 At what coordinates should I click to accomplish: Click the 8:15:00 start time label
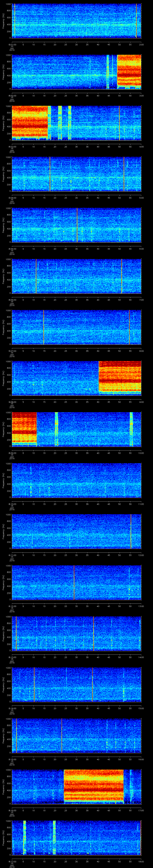pyautogui.click(x=12, y=760)
